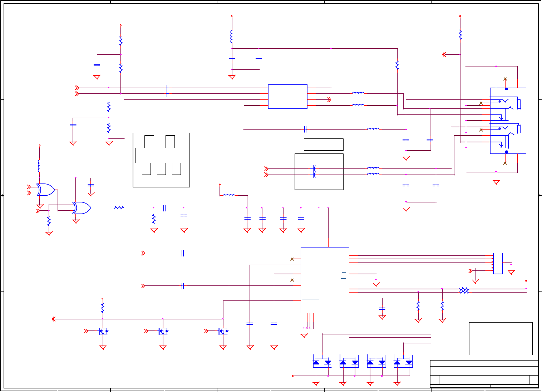The width and height of the screenshot is (542, 392).
Task: Select the middle MOSFET transistor symbol
Action: click(163, 332)
